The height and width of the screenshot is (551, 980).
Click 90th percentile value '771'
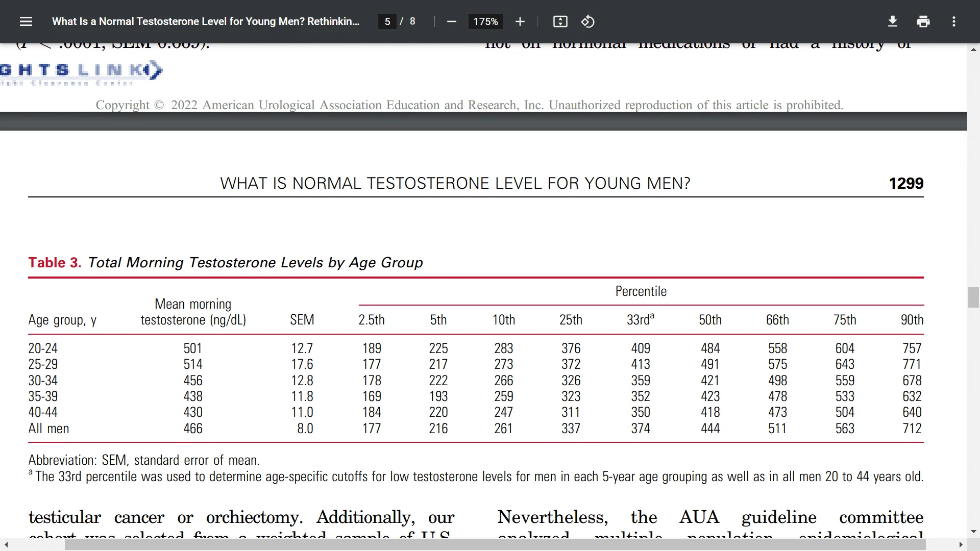coord(912,364)
